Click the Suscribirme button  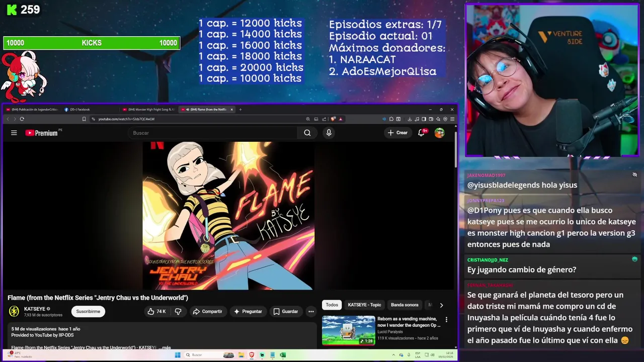pos(88,312)
